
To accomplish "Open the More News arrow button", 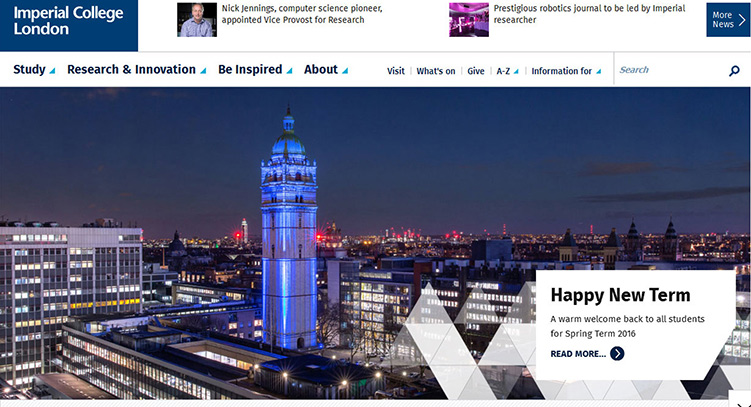I will tap(727, 20).
